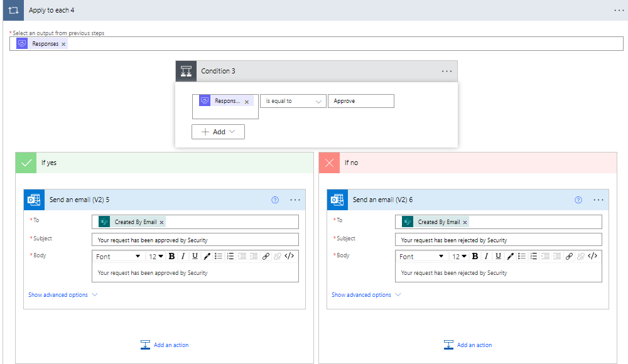This screenshot has width=628, height=364.
Task: Open Font dropdown in email 6 body
Action: point(421,256)
